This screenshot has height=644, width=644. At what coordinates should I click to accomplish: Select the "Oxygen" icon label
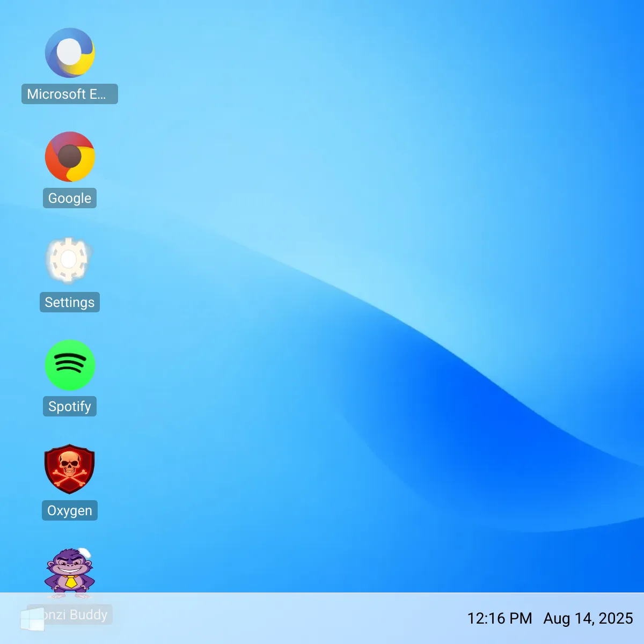[x=70, y=510]
